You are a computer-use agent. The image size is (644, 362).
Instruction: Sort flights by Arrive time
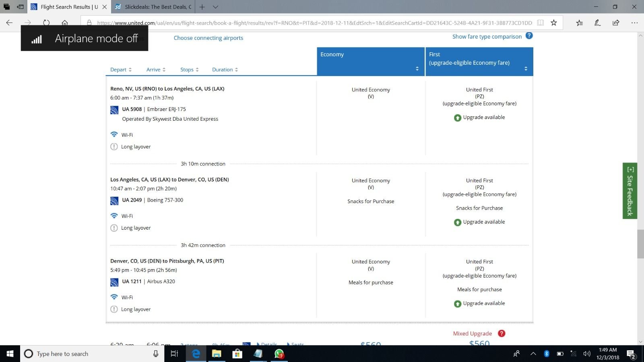(x=156, y=70)
